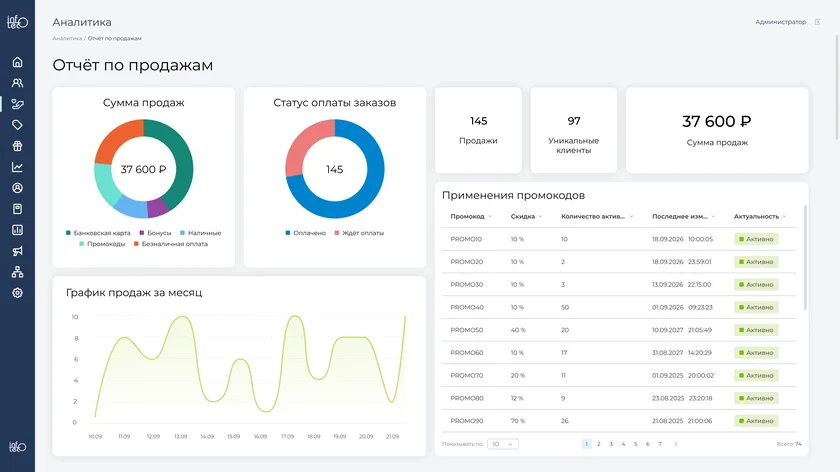Open the profile circle sidebar icon
The image size is (840, 472).
coord(17,188)
